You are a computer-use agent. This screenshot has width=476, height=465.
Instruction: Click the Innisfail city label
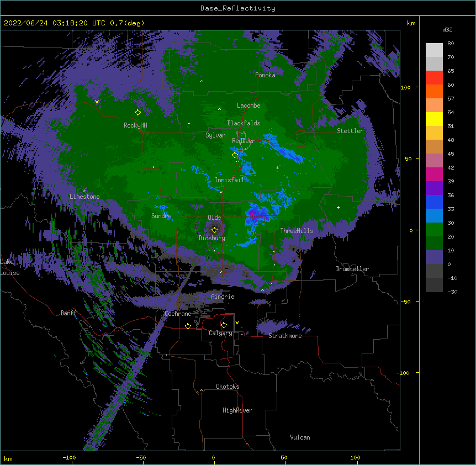tap(230, 180)
